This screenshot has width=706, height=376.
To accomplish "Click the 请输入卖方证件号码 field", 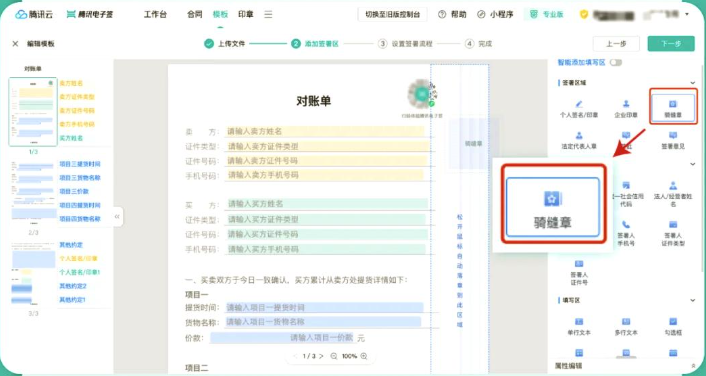I will [326, 160].
